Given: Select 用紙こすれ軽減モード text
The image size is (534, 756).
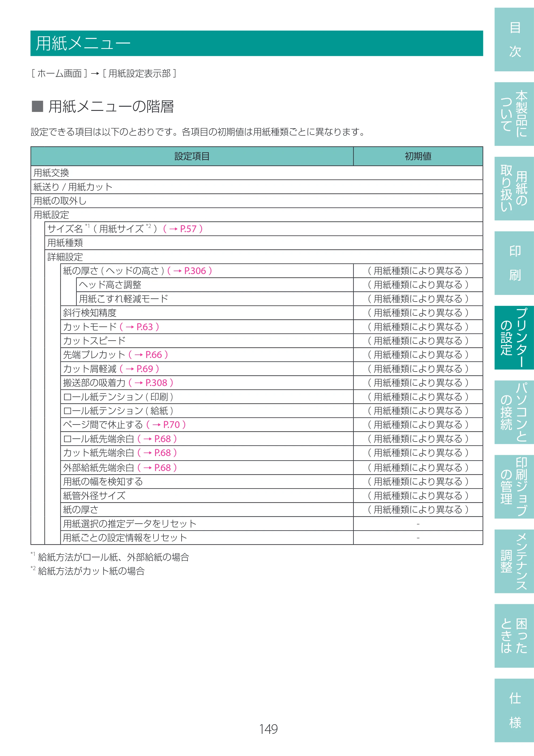Looking at the screenshot, I should 124,299.
